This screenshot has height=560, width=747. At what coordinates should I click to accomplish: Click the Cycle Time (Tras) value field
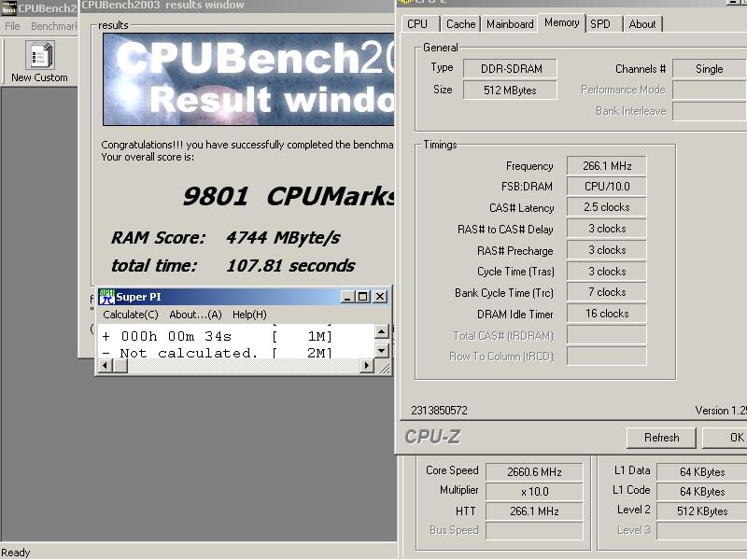click(x=606, y=272)
